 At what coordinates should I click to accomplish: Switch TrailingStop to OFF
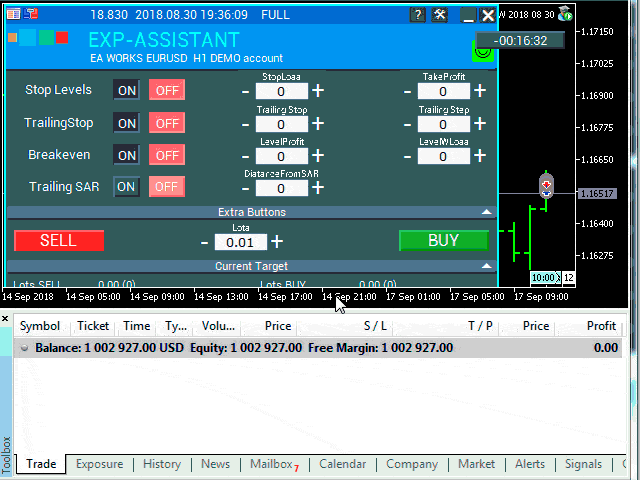click(x=167, y=123)
